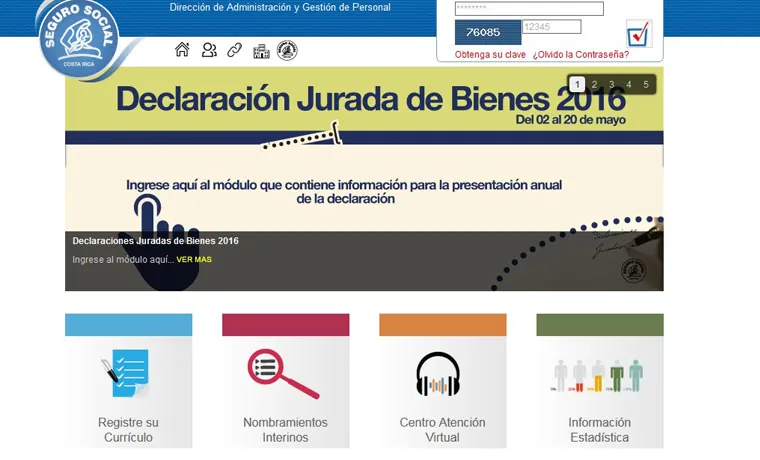This screenshot has height=460, width=760.
Task: Go to banner slide 1
Action: (577, 84)
